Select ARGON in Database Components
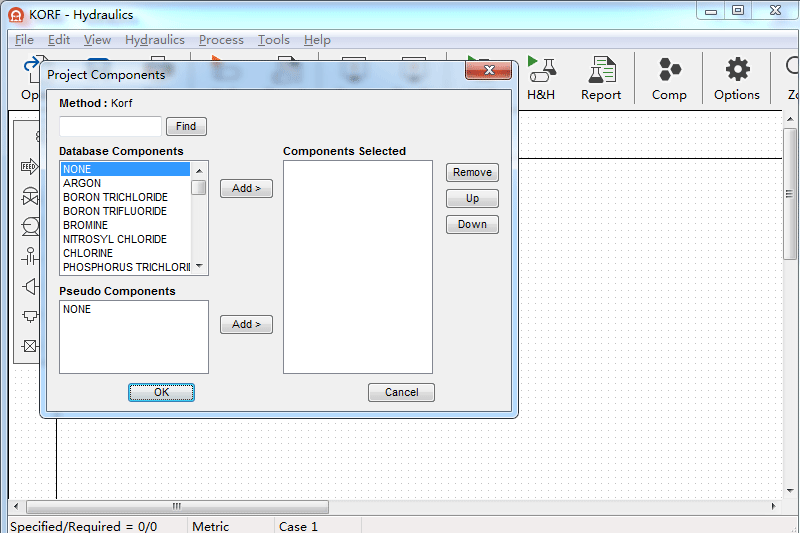This screenshot has height=533, width=800. pyautogui.click(x=126, y=183)
